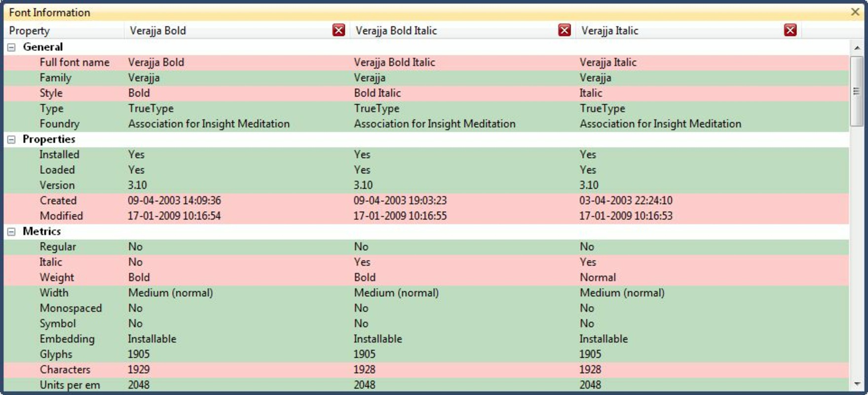Select the Modified row label

(61, 216)
